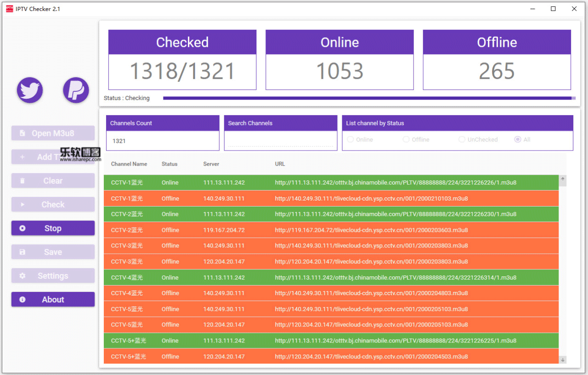Click the file icon beside Open M3u8
Viewport: 588px width, 375px height.
pyautogui.click(x=23, y=134)
